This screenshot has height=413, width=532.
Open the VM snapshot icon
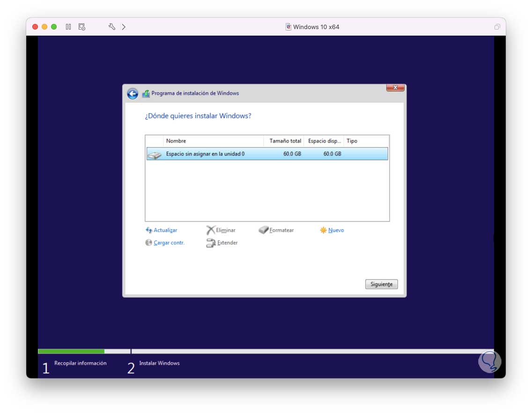pyautogui.click(x=82, y=27)
